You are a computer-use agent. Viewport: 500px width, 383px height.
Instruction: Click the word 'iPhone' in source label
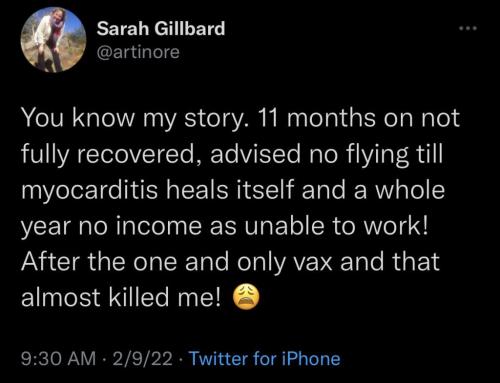click(311, 359)
